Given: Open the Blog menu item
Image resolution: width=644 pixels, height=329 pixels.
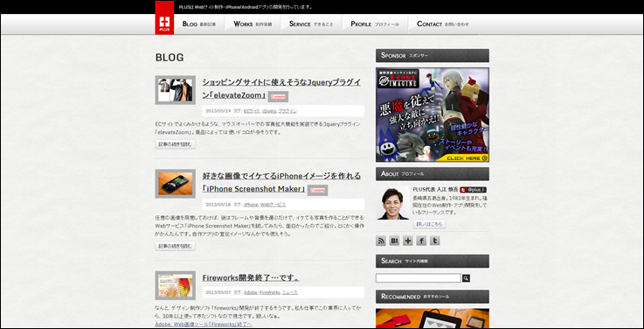Looking at the screenshot, I should click(x=198, y=24).
